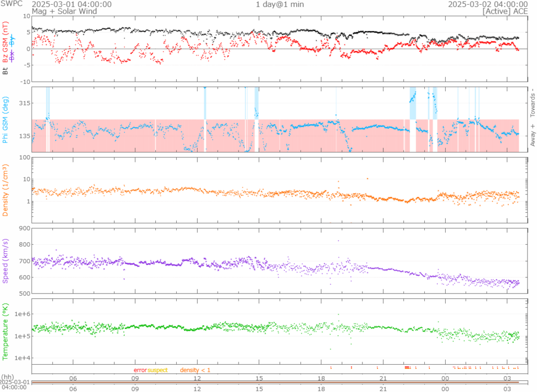537x392 pixels.
Task: Click the 12 hour tick on bottom timeline
Action: (198, 388)
